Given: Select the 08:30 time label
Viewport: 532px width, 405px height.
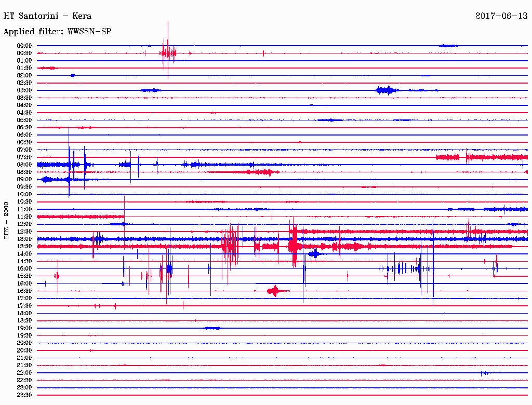Looking at the screenshot, I should point(24,172).
